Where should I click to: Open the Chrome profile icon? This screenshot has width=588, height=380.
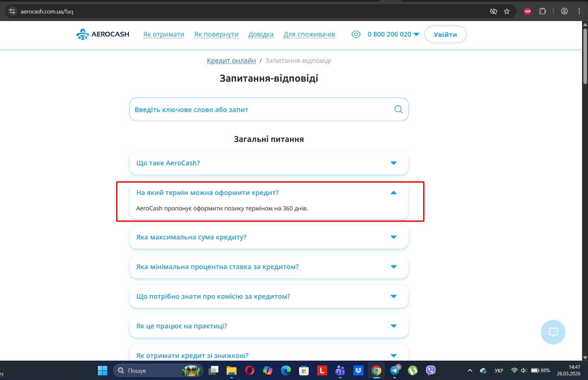coord(564,12)
